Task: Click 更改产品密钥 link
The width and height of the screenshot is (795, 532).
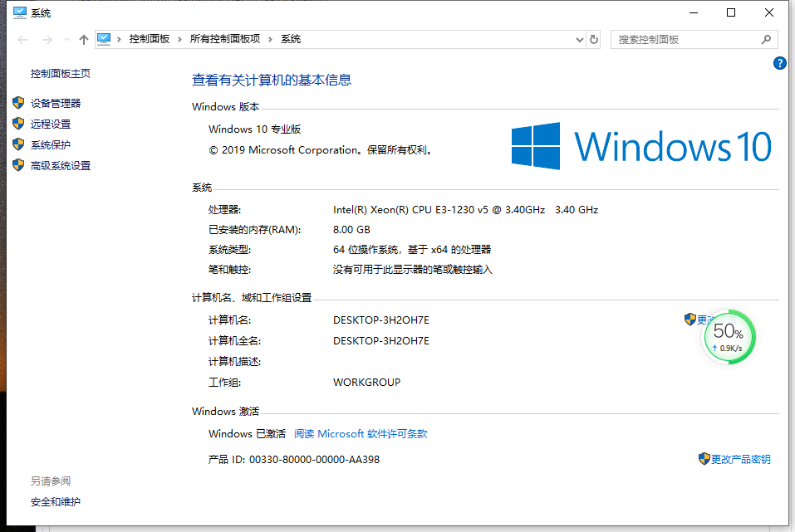Action: pos(740,459)
